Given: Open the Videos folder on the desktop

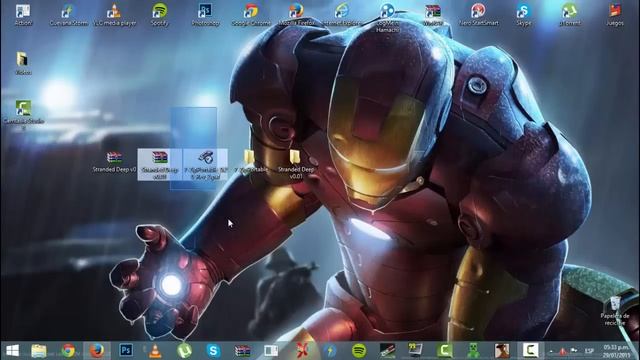Looking at the screenshot, I should [x=23, y=63].
